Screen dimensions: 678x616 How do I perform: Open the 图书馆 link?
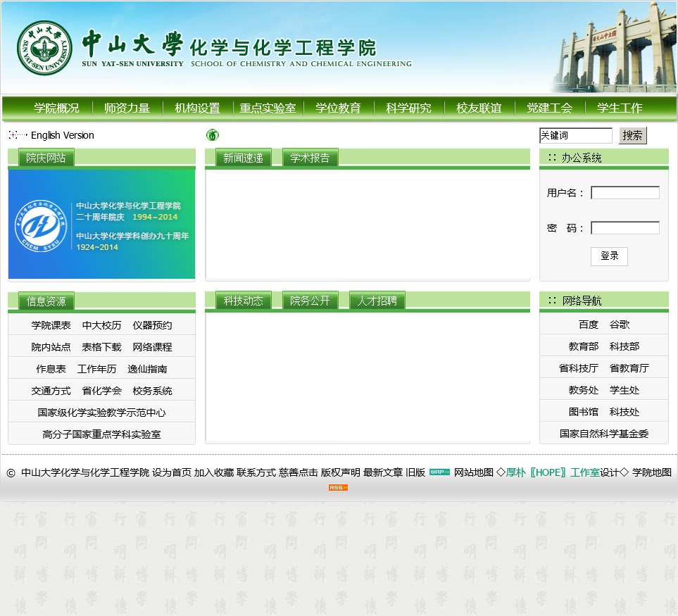(584, 412)
